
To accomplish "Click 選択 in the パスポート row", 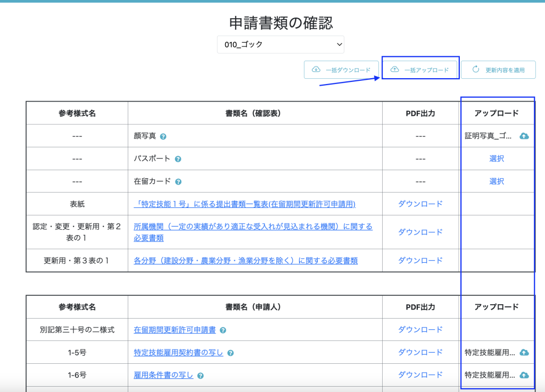I will [497, 159].
